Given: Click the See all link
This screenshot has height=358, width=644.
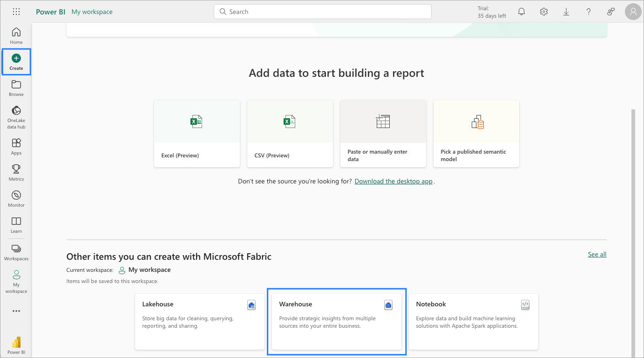Looking at the screenshot, I should tap(597, 254).
